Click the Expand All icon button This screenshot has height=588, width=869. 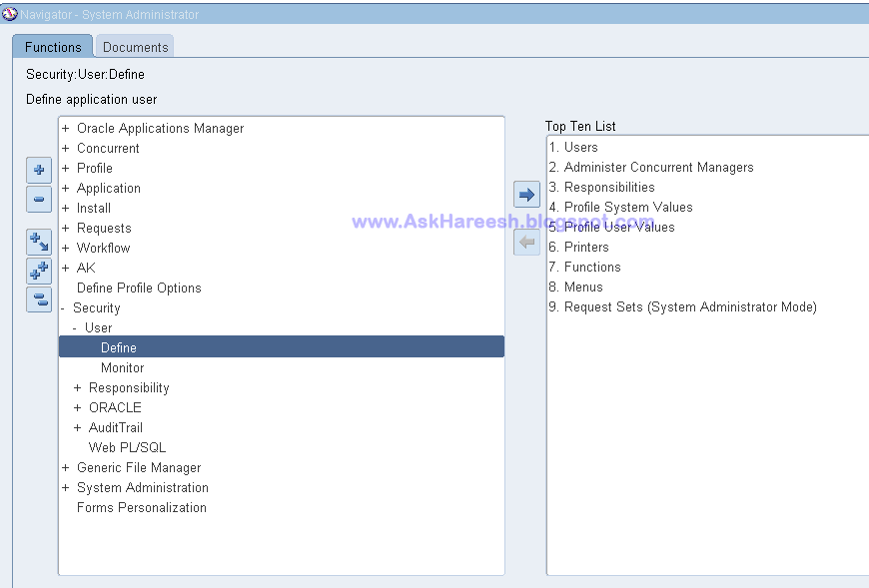click(39, 271)
